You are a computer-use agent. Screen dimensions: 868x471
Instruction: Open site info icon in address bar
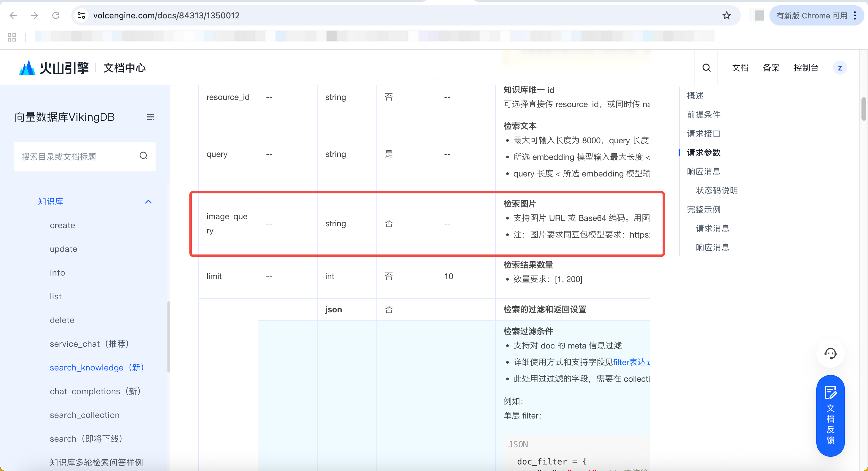point(81,15)
